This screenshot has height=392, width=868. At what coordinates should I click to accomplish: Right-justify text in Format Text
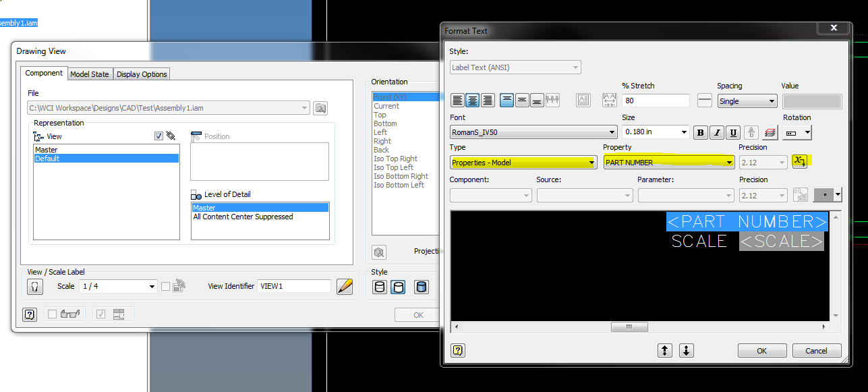pyautogui.click(x=488, y=101)
